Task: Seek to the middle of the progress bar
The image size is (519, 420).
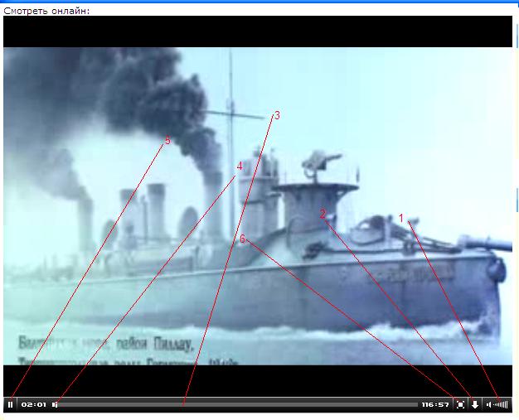Action: 237,404
